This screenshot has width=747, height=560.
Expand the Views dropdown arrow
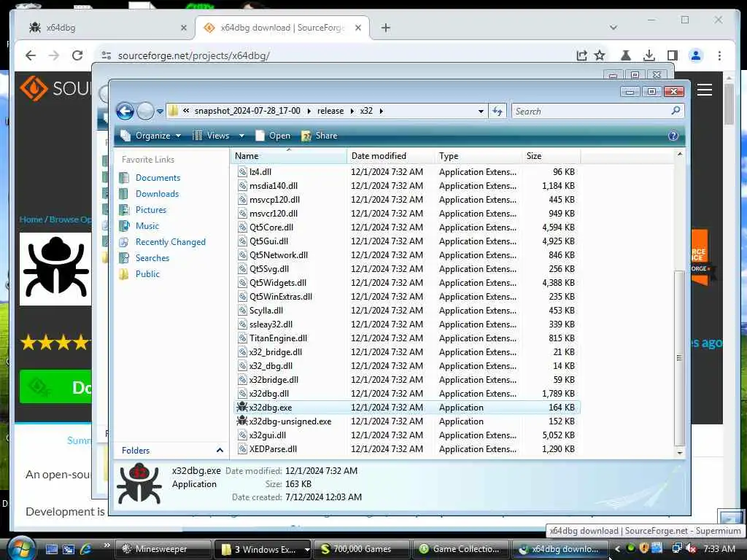point(241,136)
